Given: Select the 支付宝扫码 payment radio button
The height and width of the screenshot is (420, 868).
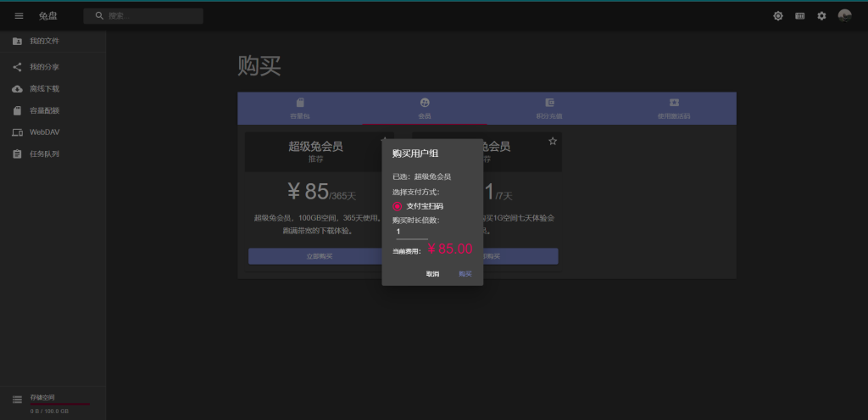Looking at the screenshot, I should coord(398,206).
